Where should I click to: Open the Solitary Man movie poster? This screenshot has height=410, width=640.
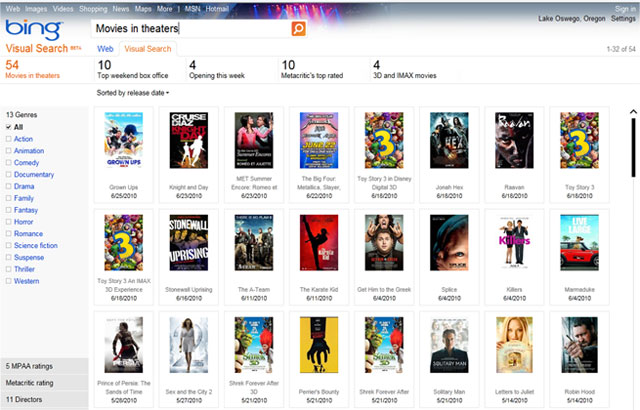[x=449, y=345]
